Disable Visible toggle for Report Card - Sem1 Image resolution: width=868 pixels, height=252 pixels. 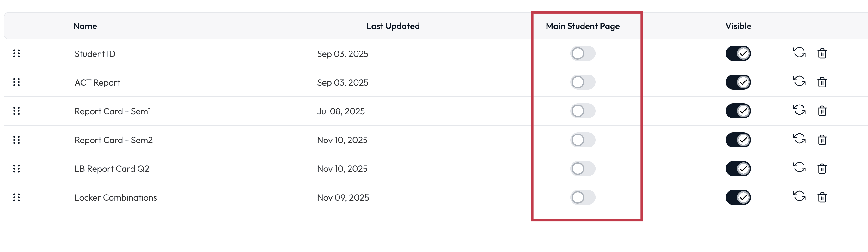[x=738, y=111]
